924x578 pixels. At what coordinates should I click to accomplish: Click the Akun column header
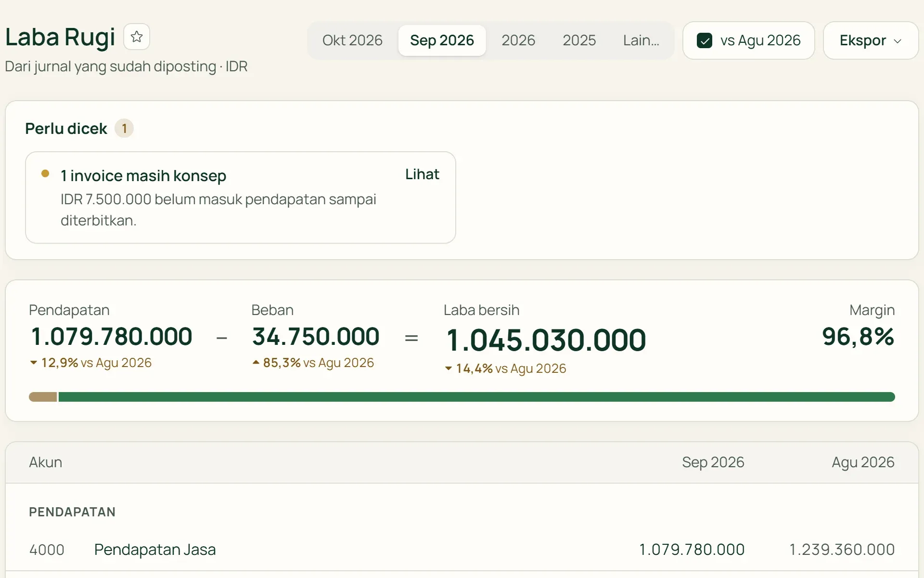tap(46, 462)
